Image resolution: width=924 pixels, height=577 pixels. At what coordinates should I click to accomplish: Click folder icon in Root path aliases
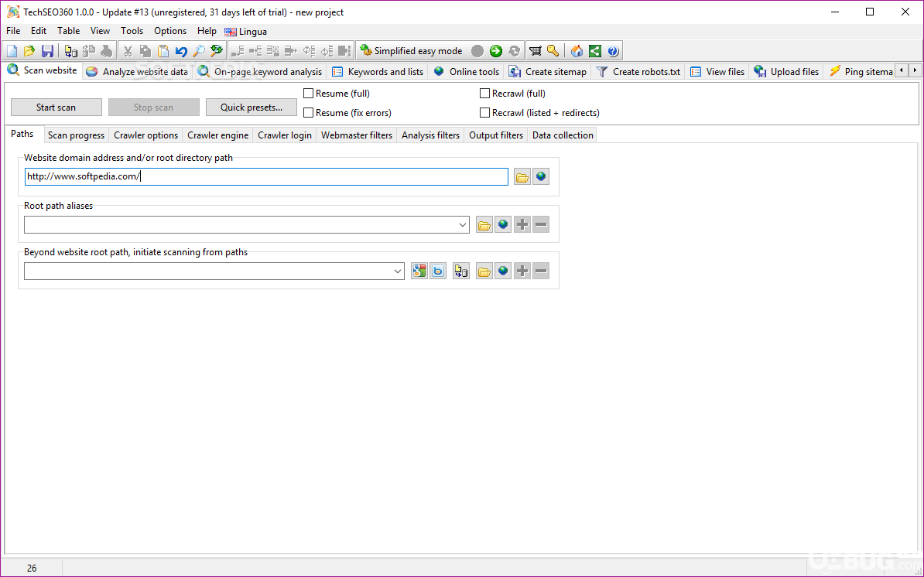[484, 224]
